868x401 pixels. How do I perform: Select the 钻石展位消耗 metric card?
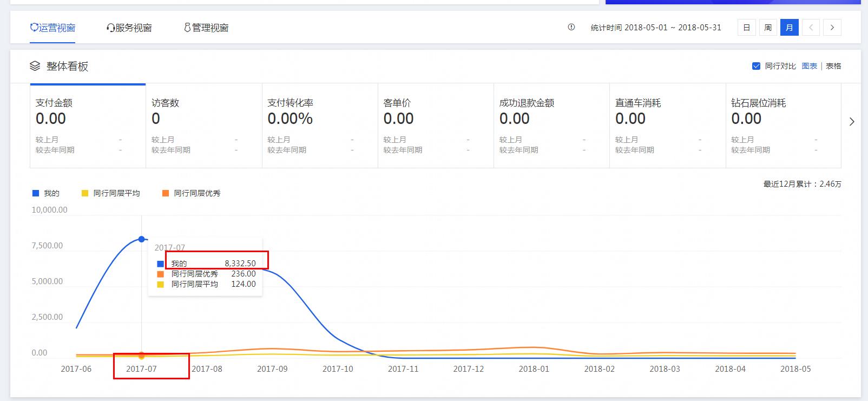784,126
